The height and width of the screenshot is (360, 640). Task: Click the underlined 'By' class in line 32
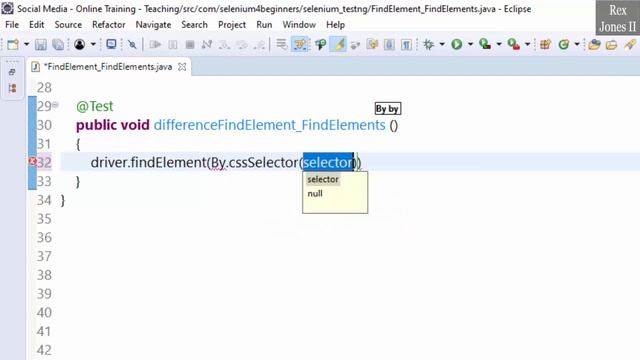tap(218, 162)
